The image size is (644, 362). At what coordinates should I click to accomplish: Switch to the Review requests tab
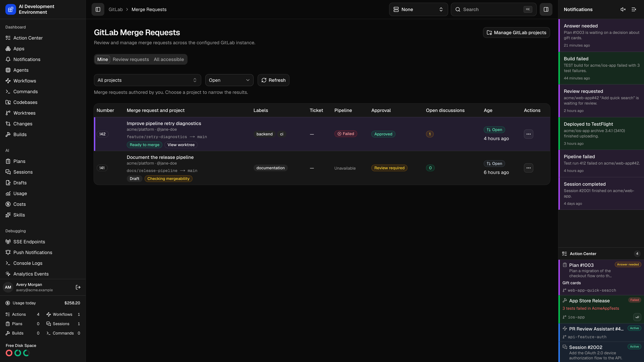coord(131,59)
